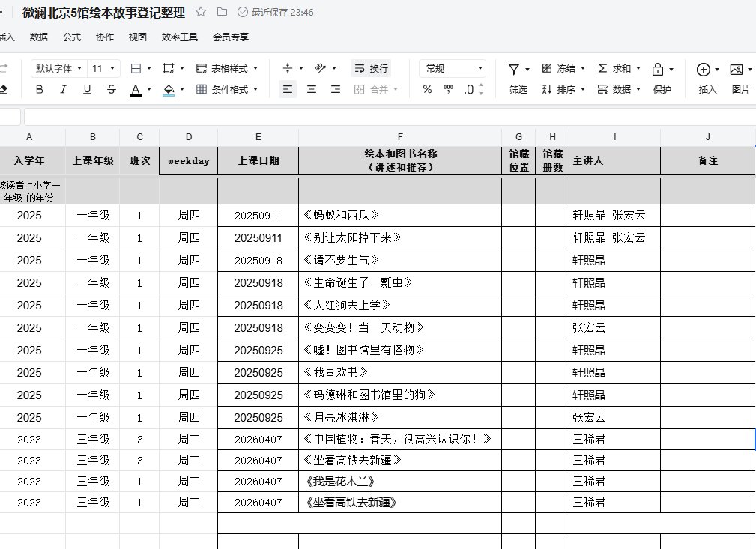Screen dimensions: 756x549
Task: Right align the cell text
Action: 336,90
